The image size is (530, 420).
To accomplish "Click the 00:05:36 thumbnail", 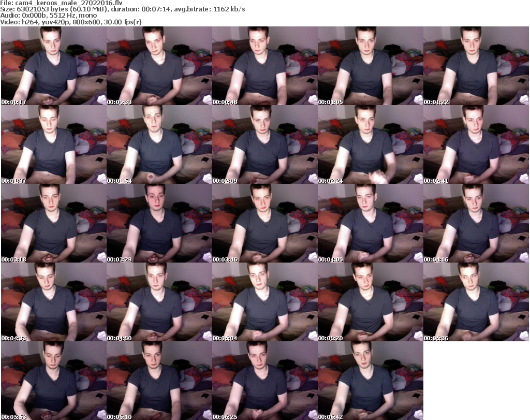I will click(x=476, y=302).
